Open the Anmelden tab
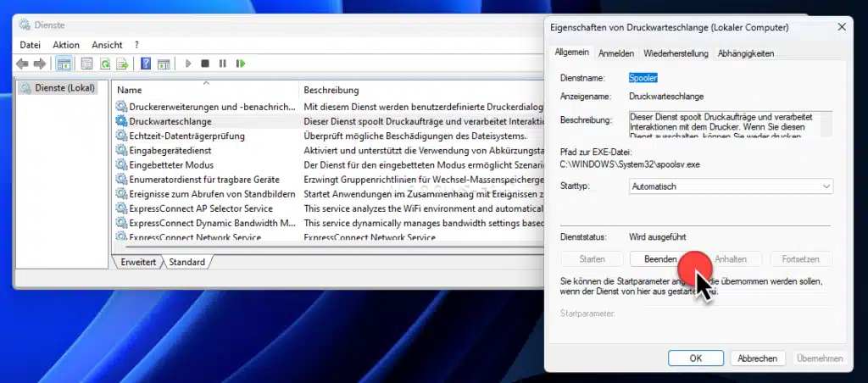Viewport: 868px width, 383px height. tap(615, 53)
